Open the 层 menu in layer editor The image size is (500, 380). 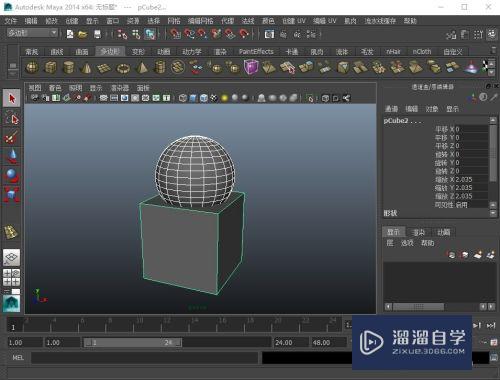pyautogui.click(x=390, y=243)
